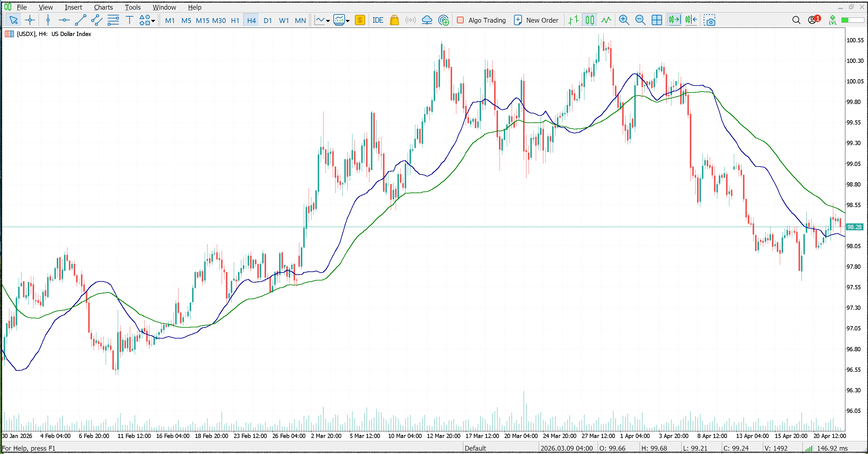Open the chart type dropdown
Viewport: 868px width, 454px height.
322,20
